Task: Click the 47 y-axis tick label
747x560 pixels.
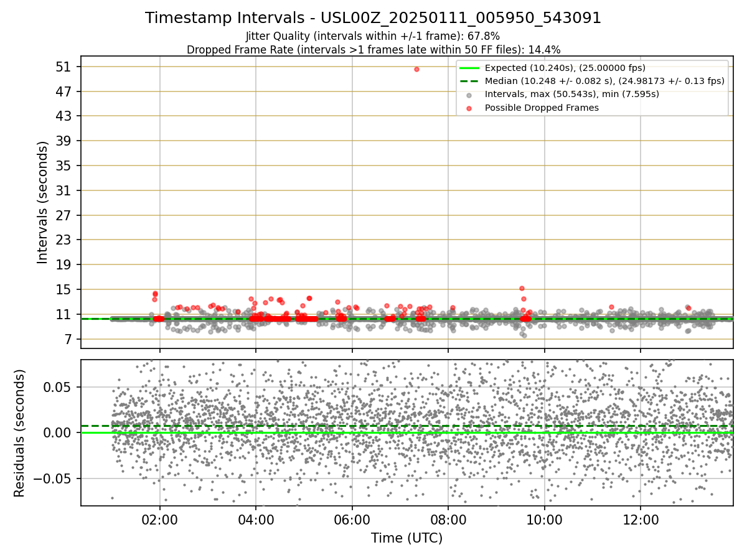Action: tap(65, 91)
